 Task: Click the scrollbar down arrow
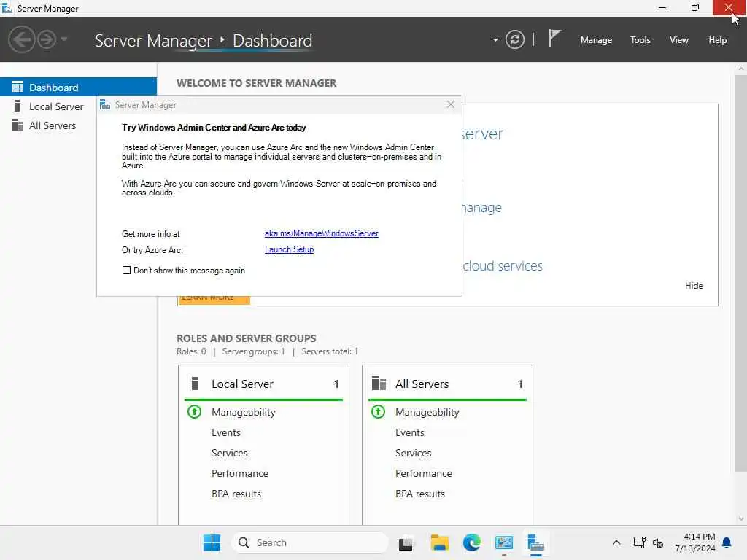pyautogui.click(x=741, y=518)
